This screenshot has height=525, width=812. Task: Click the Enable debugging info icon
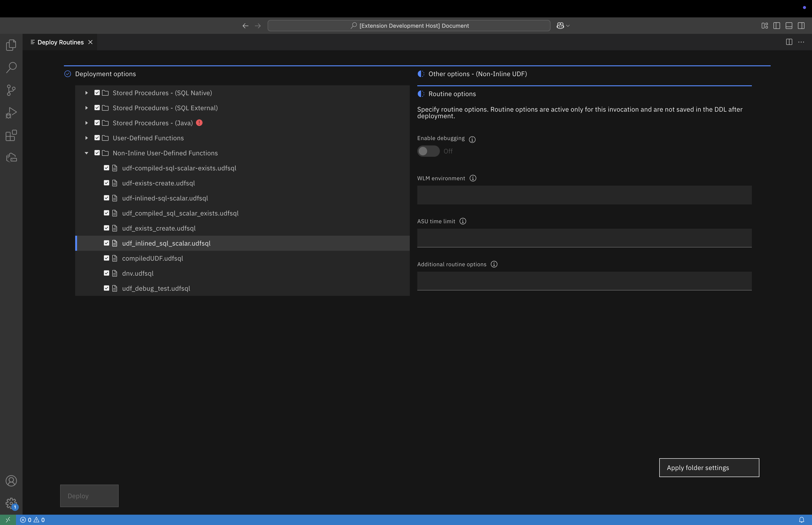tap(472, 139)
